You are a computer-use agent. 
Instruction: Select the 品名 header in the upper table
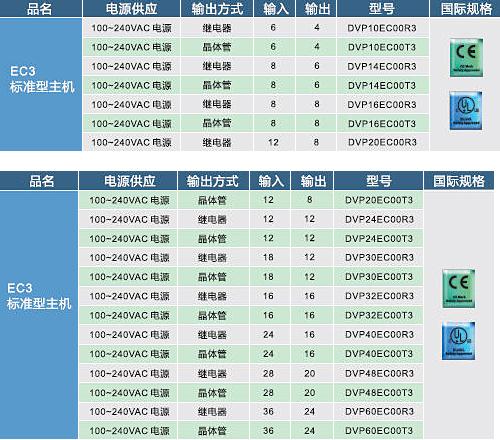[x=40, y=9]
